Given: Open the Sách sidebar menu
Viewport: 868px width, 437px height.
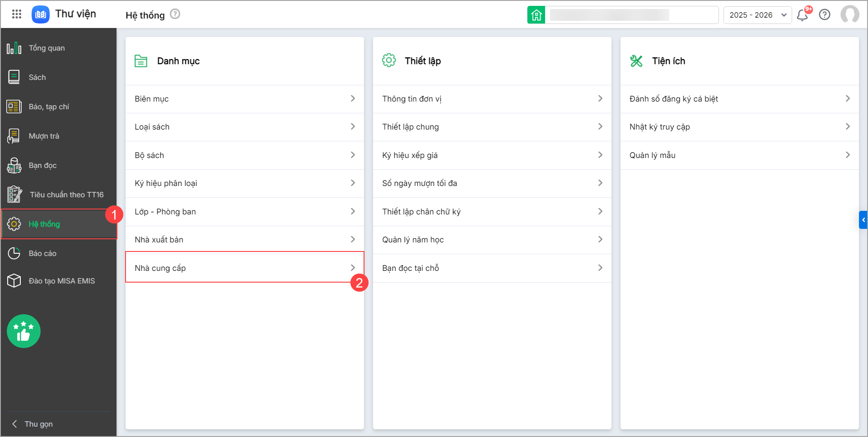Looking at the screenshot, I should click(37, 77).
